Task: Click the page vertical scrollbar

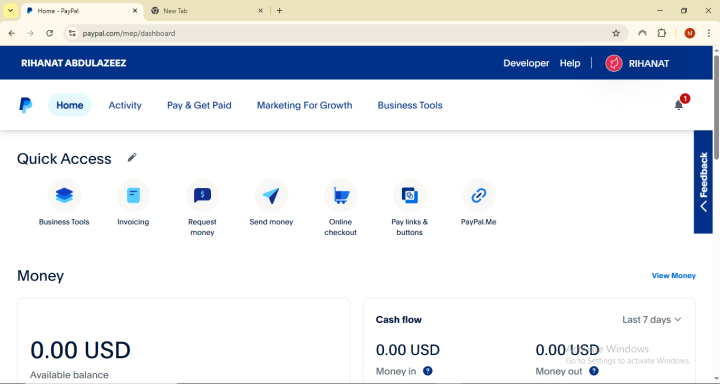Action: click(716, 108)
